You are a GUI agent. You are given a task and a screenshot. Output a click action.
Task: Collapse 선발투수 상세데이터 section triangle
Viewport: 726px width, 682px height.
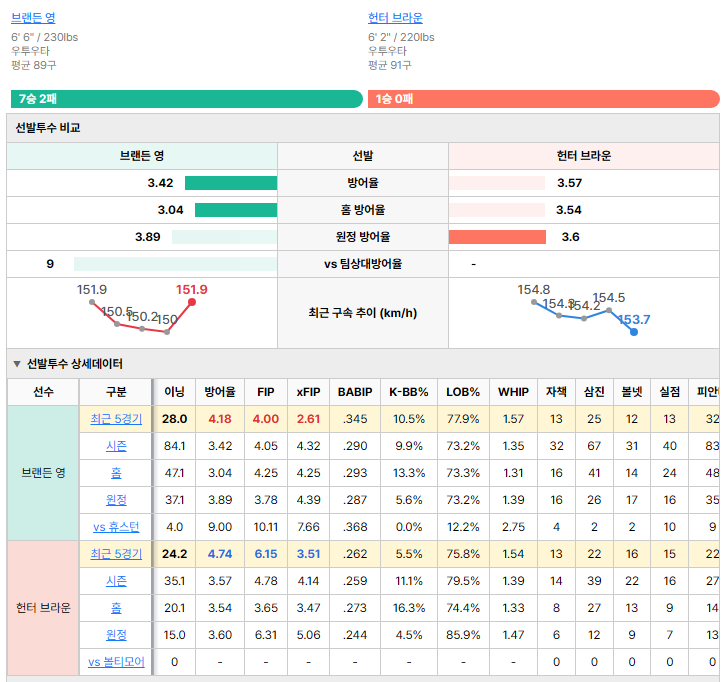(x=17, y=364)
